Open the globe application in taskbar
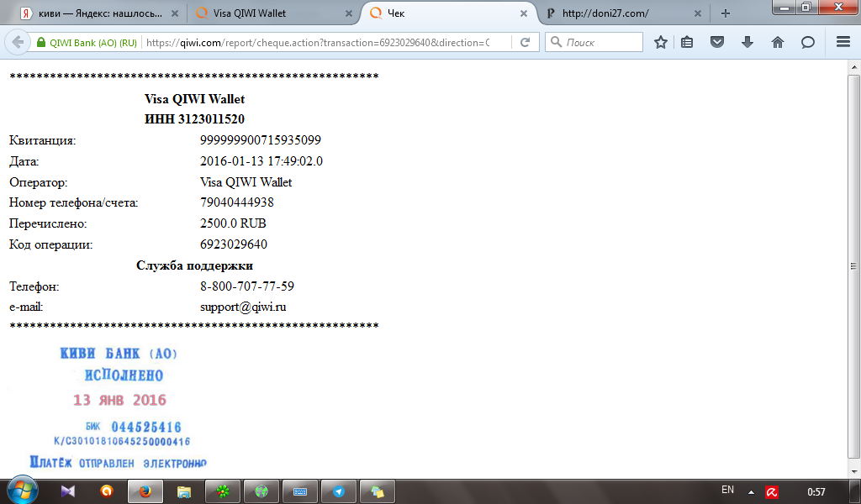861x504 pixels. tap(261, 491)
